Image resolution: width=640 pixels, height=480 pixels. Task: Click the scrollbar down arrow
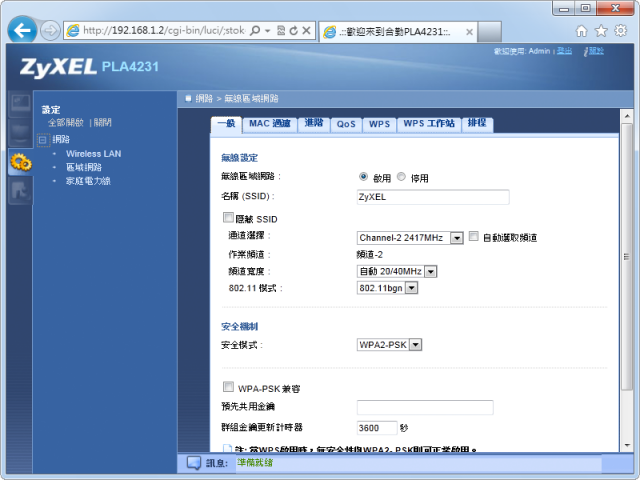pos(627,445)
